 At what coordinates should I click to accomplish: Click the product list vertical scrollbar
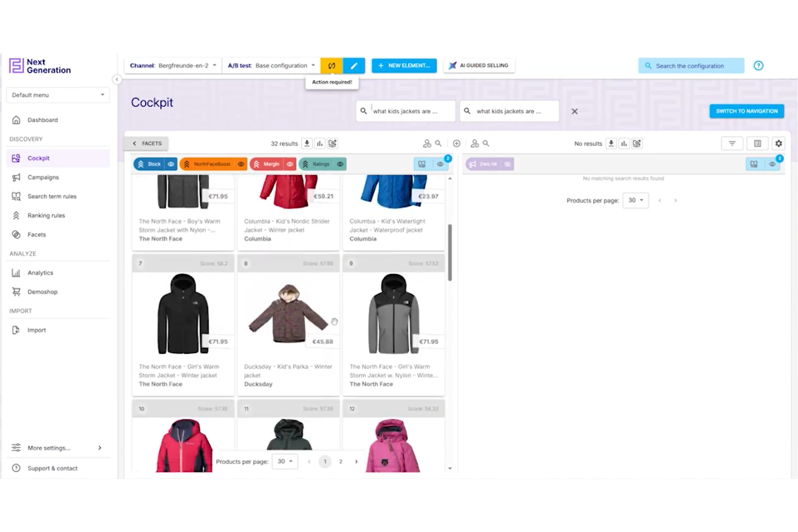[x=450, y=252]
